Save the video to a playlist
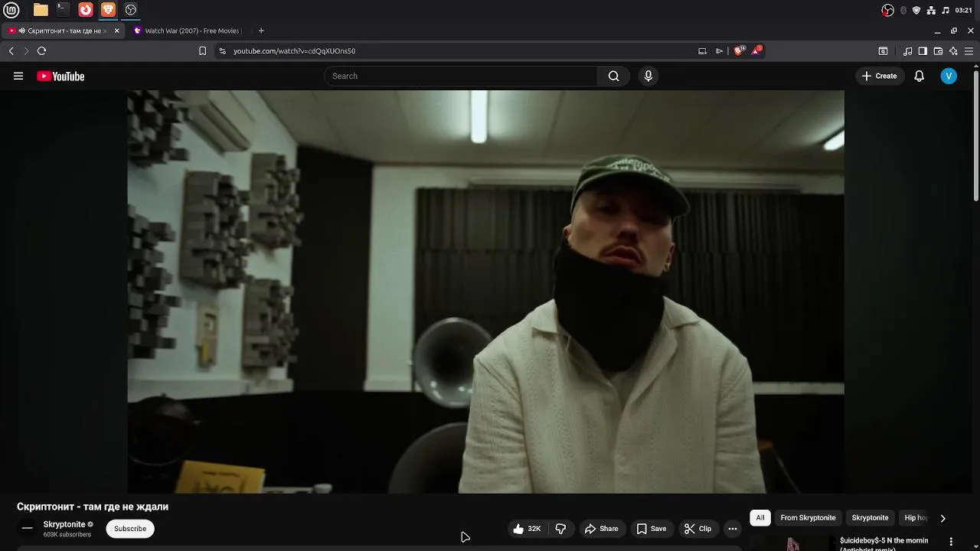 [x=652, y=529]
